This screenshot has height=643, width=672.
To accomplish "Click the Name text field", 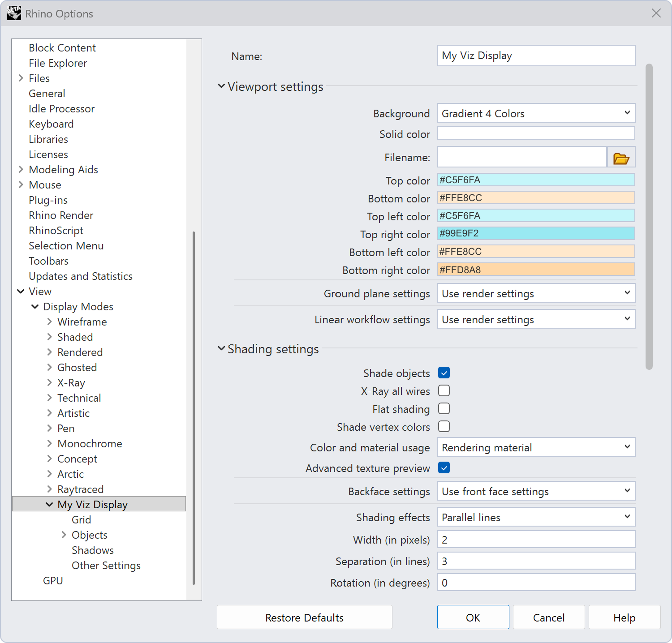I will 536,56.
